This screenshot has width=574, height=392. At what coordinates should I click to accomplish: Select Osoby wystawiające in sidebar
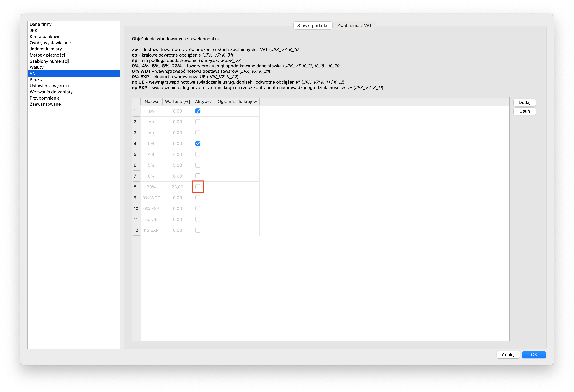tap(74, 43)
